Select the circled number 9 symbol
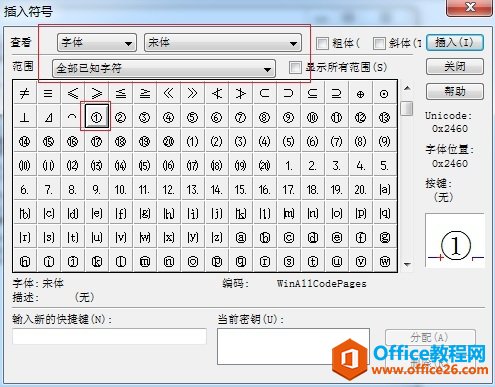The width and height of the screenshot is (495, 387). pos(288,117)
